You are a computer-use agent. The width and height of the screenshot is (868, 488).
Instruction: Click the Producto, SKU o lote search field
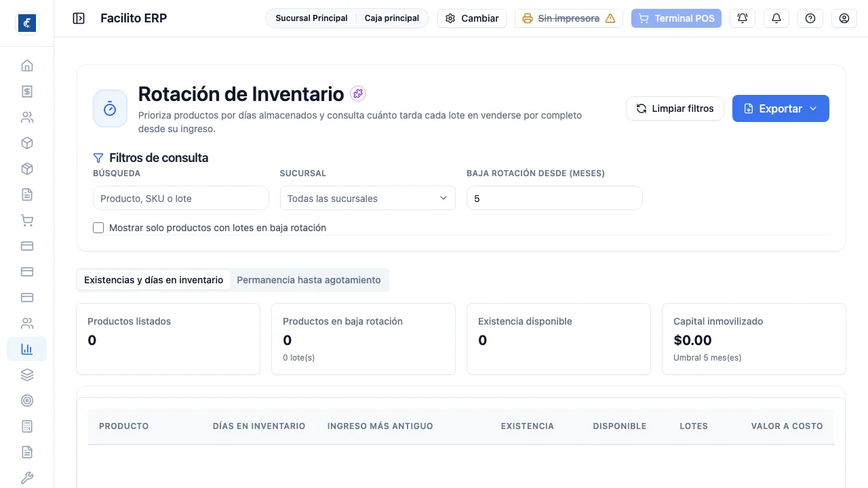(x=181, y=198)
